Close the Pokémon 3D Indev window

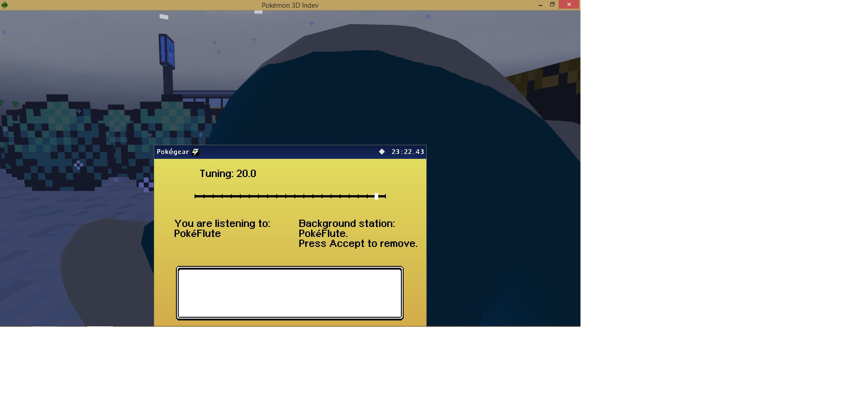[x=569, y=5]
